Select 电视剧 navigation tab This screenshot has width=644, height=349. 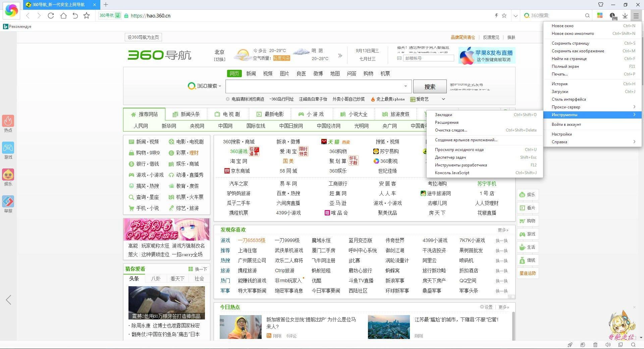(x=228, y=114)
